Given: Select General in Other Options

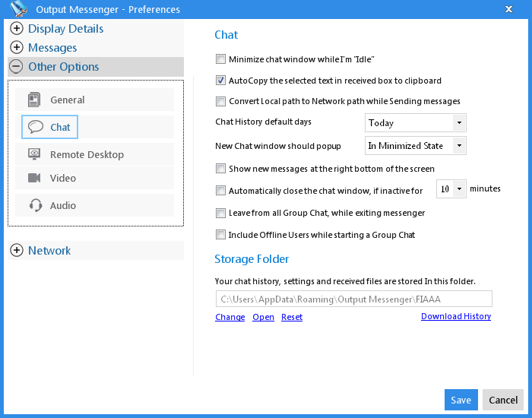Looking at the screenshot, I should [94, 100].
